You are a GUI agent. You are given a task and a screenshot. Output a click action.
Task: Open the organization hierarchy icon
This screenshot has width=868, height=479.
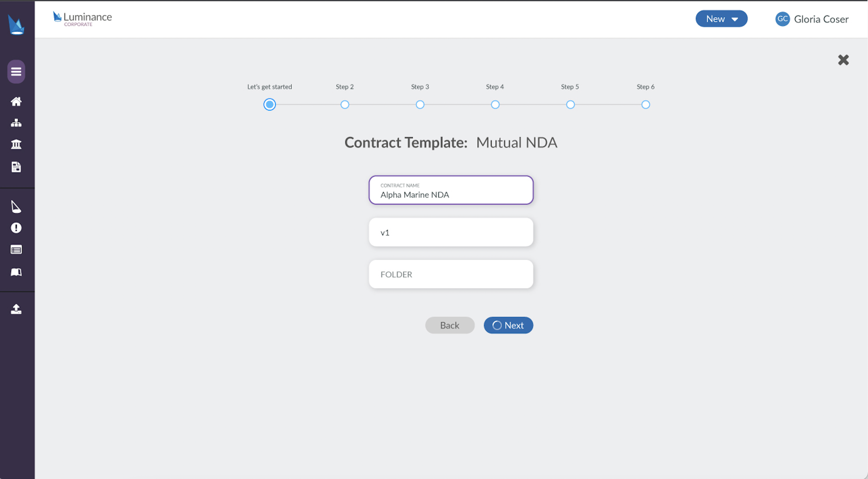tap(16, 123)
